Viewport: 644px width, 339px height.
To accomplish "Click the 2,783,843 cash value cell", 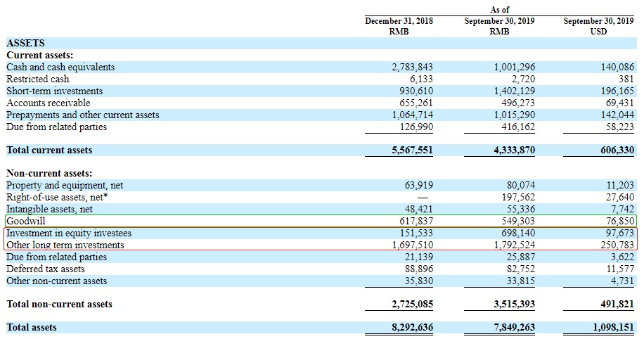I will coord(412,68).
